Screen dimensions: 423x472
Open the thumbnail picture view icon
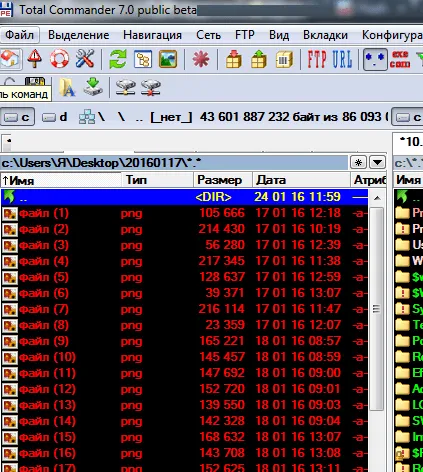(x=168, y=59)
